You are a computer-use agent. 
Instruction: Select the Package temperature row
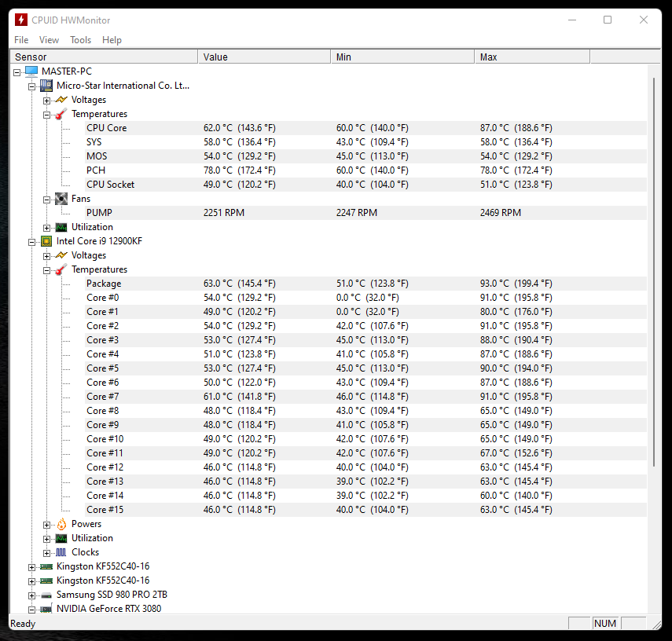(x=365, y=284)
